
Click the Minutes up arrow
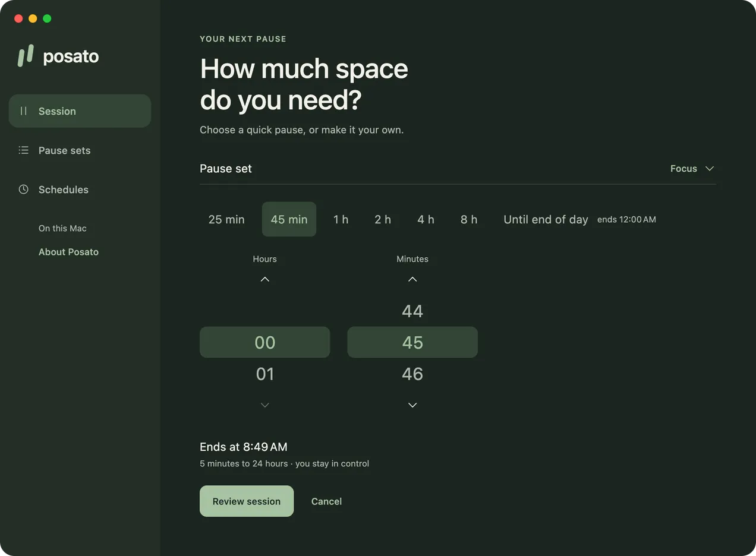pyautogui.click(x=412, y=279)
